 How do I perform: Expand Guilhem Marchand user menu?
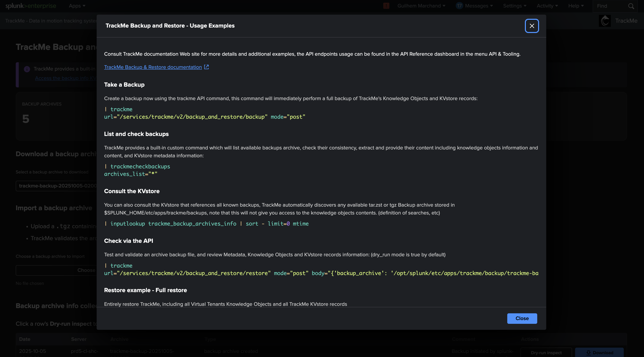click(421, 6)
